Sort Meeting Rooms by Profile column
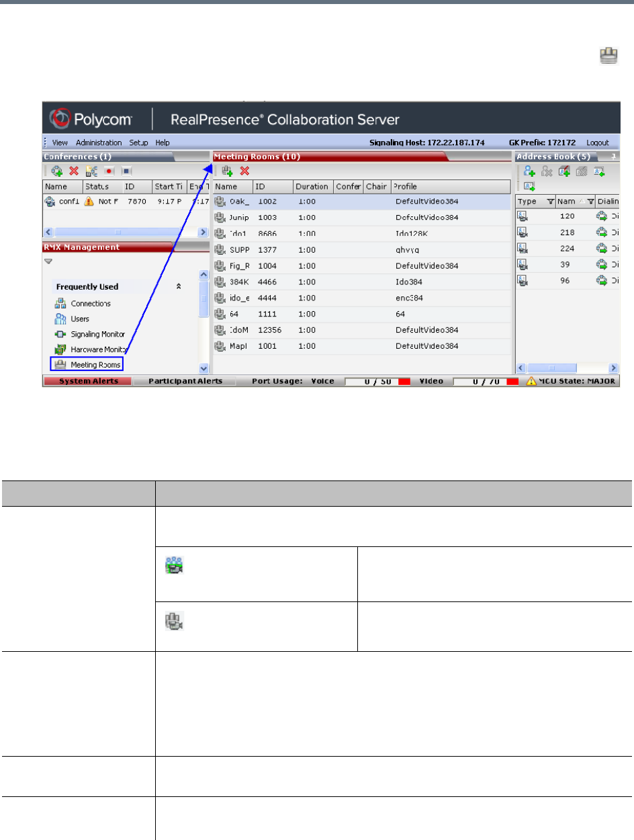Screen dimensions: 634x840 pyautogui.click(x=450, y=186)
